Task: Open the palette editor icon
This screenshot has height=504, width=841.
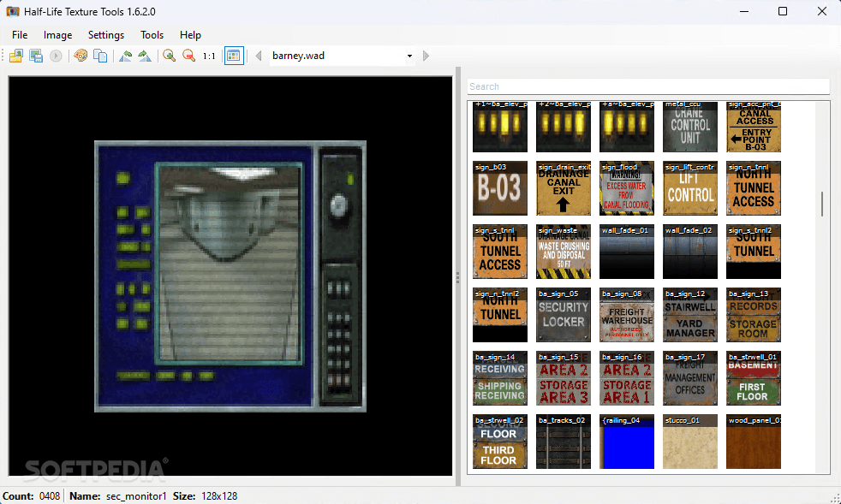Action: click(81, 56)
